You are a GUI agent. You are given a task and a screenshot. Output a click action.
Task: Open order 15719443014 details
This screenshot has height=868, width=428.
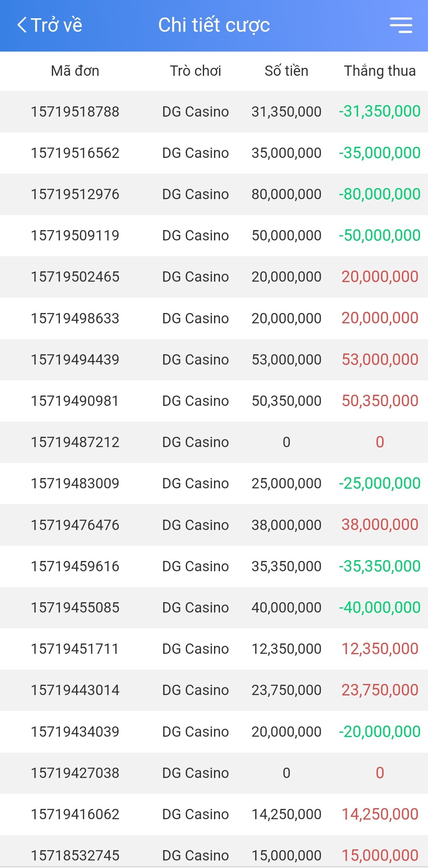(x=214, y=690)
